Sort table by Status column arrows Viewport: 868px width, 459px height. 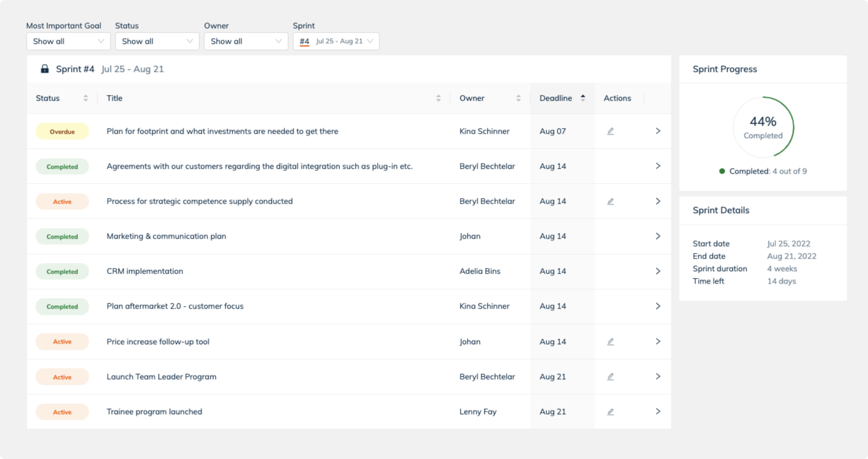[86, 98]
